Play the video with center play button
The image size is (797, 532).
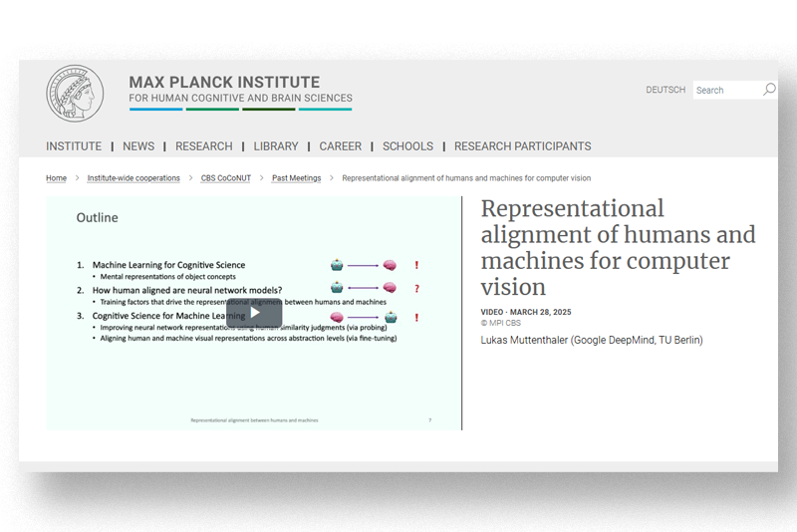[254, 313]
